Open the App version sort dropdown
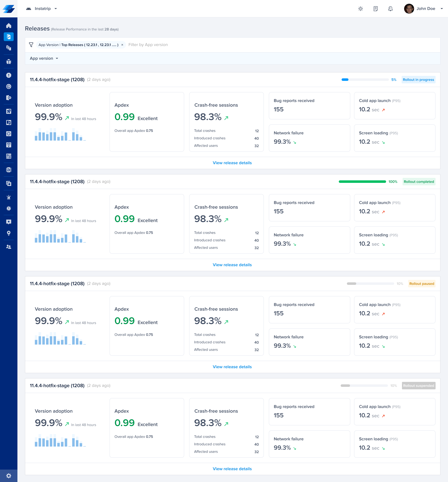 coord(44,58)
